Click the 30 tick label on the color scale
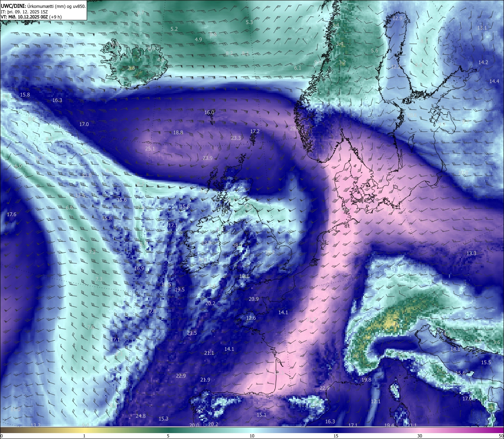Image resolution: width=504 pixels, height=439 pixels. click(420, 436)
